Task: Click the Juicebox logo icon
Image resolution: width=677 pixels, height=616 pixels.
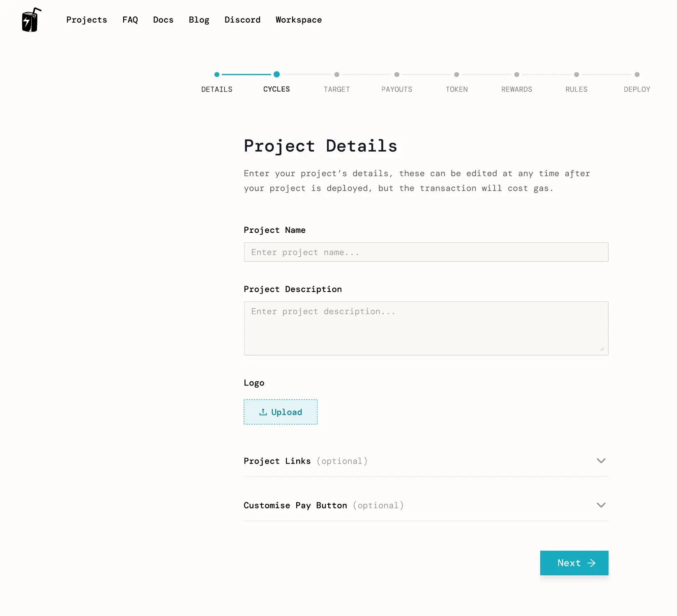Action: tap(30, 20)
